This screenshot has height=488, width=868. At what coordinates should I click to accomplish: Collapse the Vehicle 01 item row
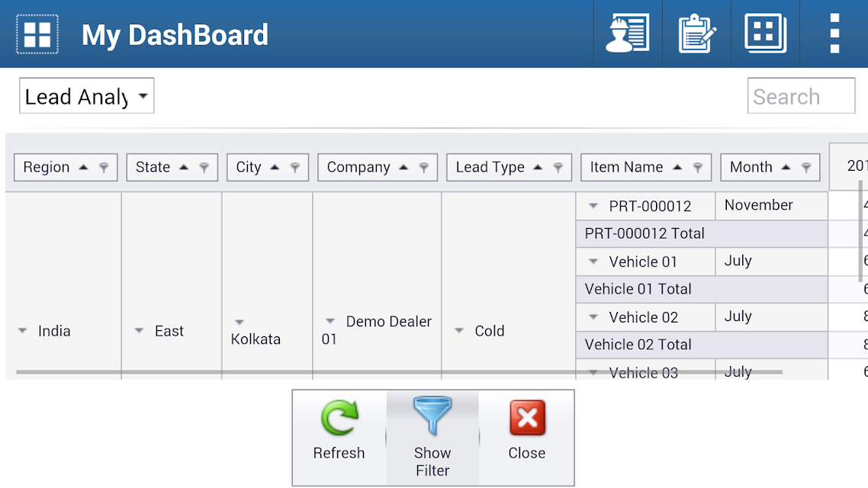(593, 261)
